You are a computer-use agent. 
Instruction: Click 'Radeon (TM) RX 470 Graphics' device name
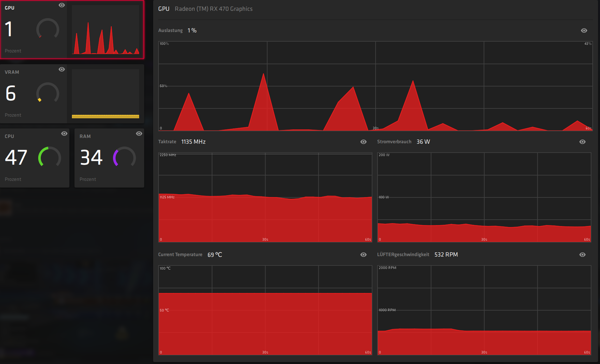(214, 9)
